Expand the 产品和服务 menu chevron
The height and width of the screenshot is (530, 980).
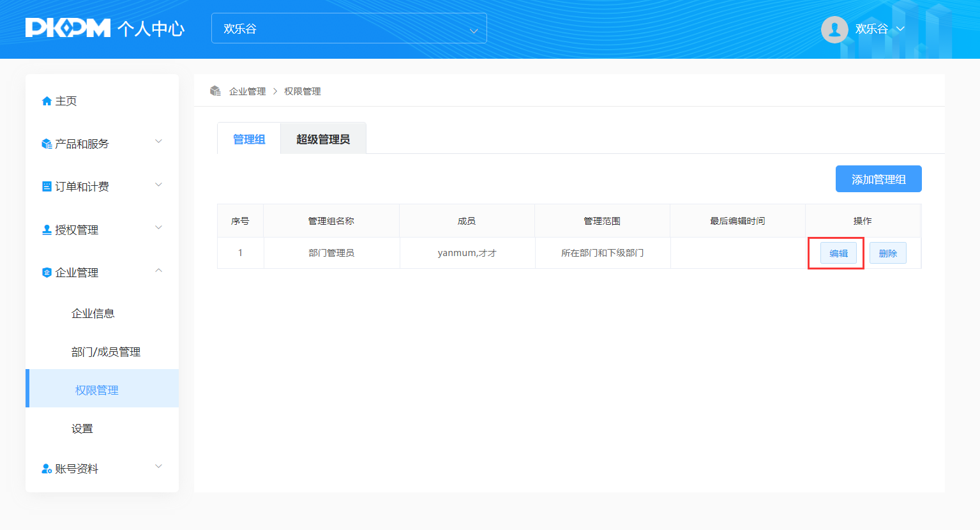159,142
